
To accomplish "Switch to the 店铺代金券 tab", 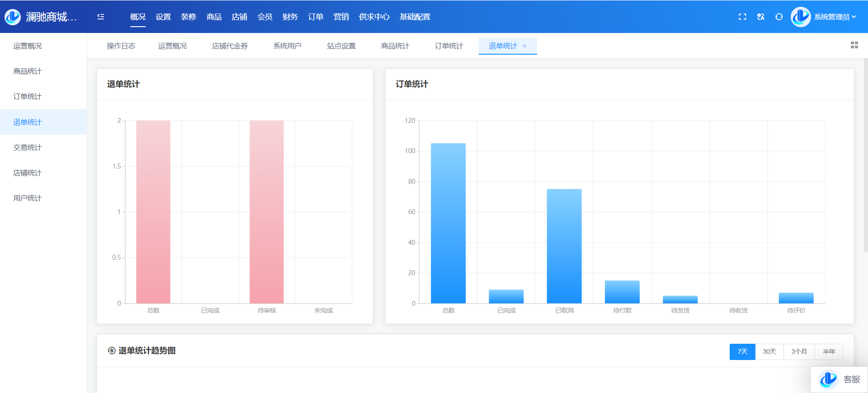I will click(230, 46).
